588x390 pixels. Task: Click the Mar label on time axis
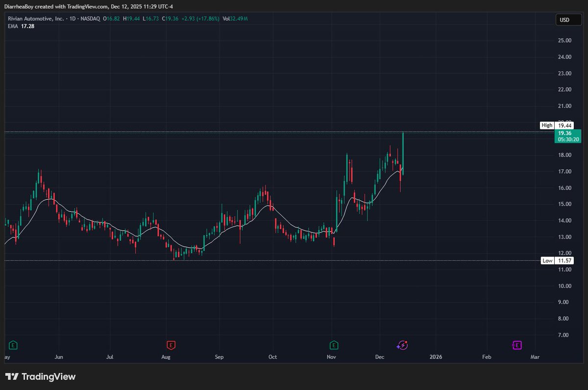[535, 357]
